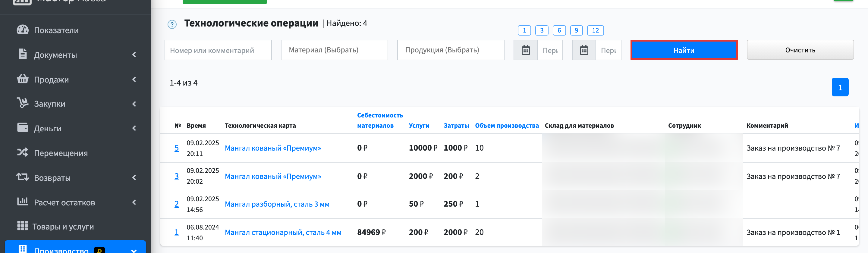The width and height of the screenshot is (868, 253).
Task: Collapse the Производство menu chevron
Action: tap(134, 250)
